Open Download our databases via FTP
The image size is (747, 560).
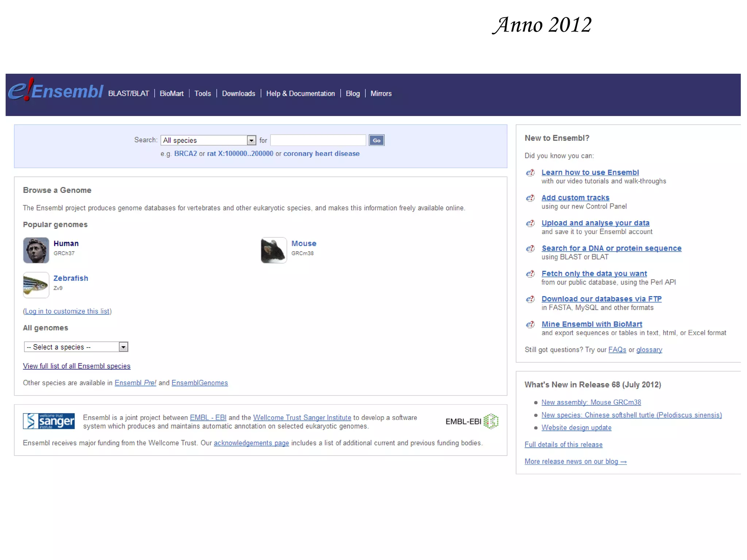pos(601,299)
